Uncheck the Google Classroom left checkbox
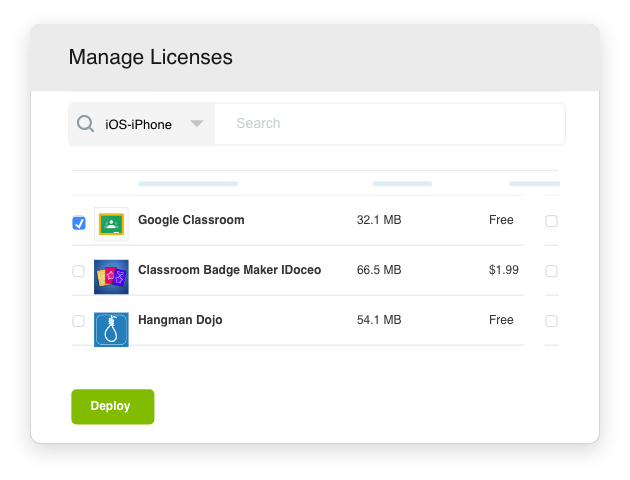Viewport: 630px width, 480px height. (x=79, y=223)
